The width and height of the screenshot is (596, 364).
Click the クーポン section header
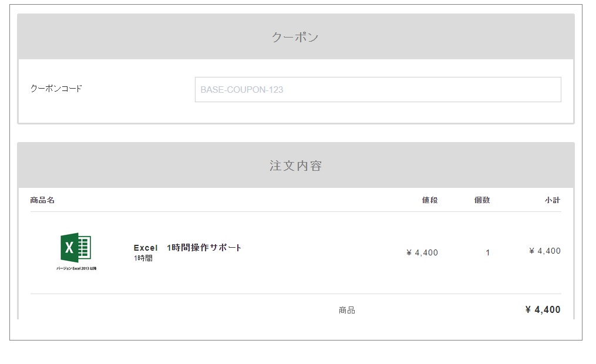295,36
